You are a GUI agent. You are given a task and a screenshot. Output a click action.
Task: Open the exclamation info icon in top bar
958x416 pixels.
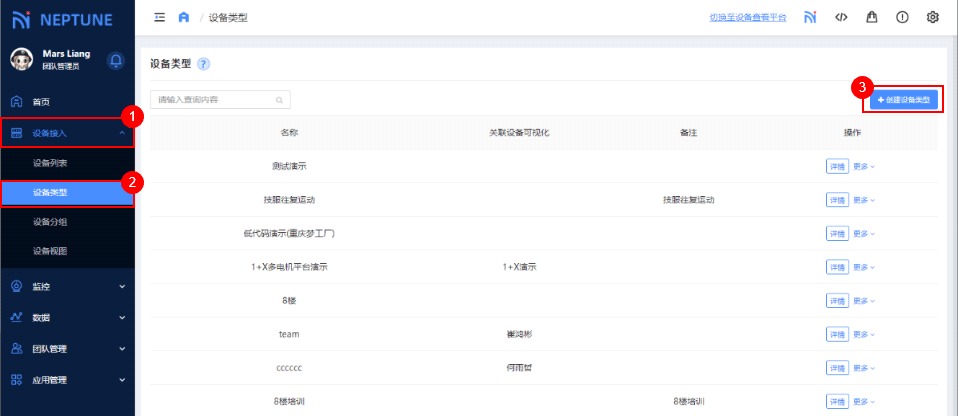pyautogui.click(x=902, y=18)
